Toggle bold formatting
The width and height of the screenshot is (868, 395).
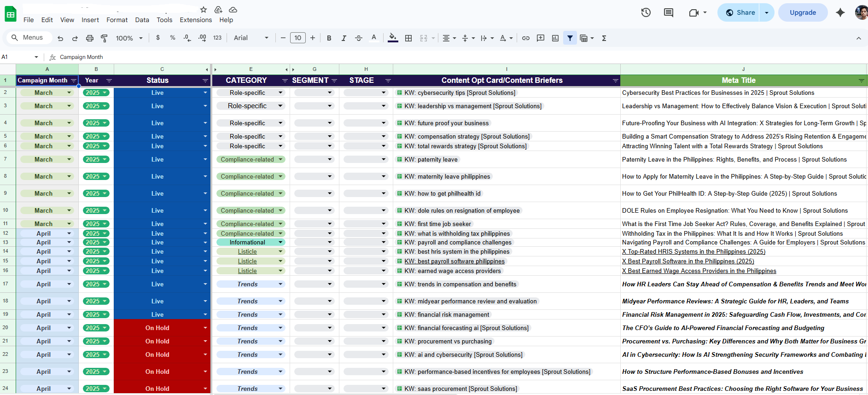tap(329, 38)
